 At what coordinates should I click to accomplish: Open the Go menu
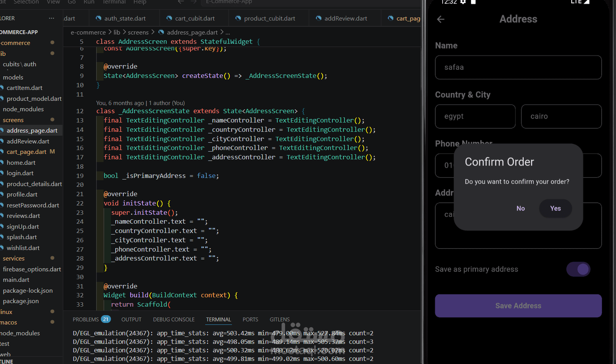72,2
